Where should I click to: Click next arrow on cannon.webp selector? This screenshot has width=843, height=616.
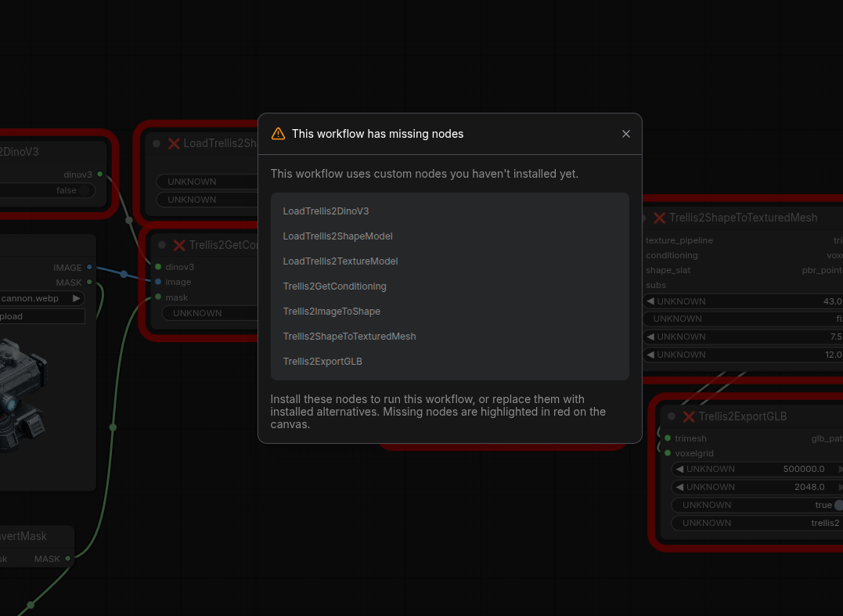tap(77, 298)
